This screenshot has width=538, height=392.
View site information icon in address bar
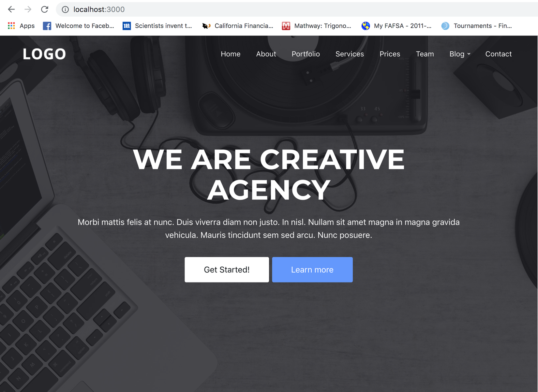point(65,9)
